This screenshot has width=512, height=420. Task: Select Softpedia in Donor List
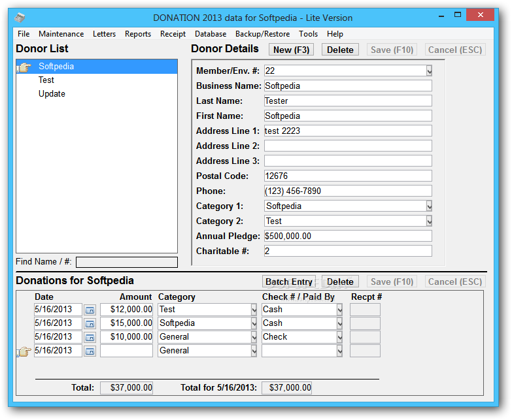click(x=97, y=67)
